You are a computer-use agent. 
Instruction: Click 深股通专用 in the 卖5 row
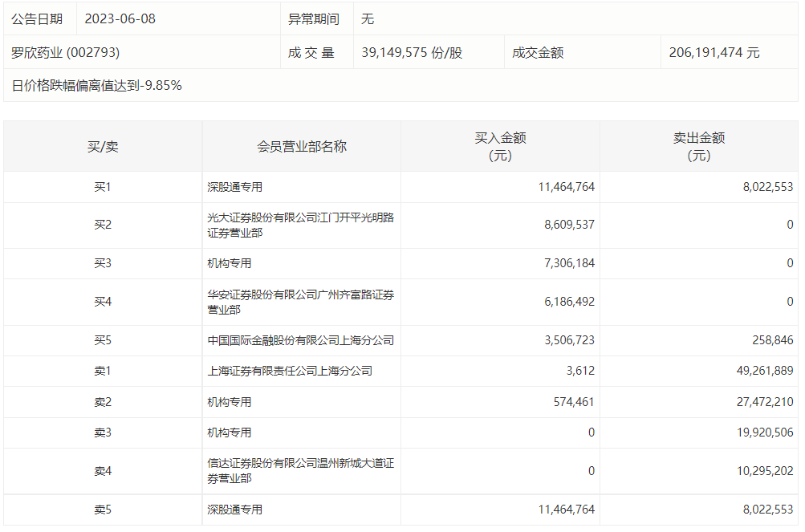coord(234,510)
